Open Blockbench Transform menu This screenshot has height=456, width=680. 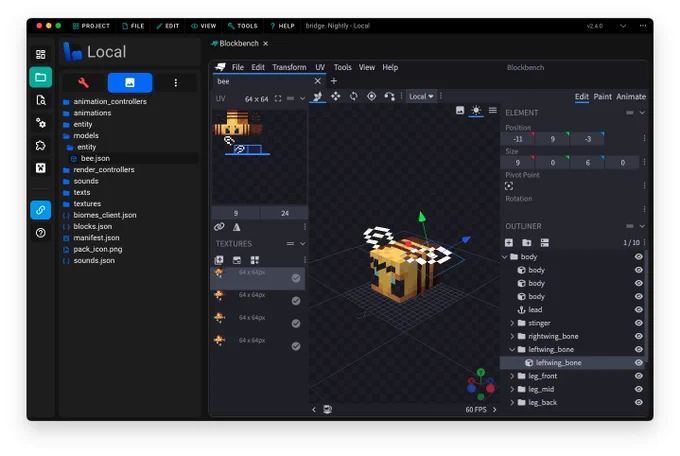coord(289,67)
